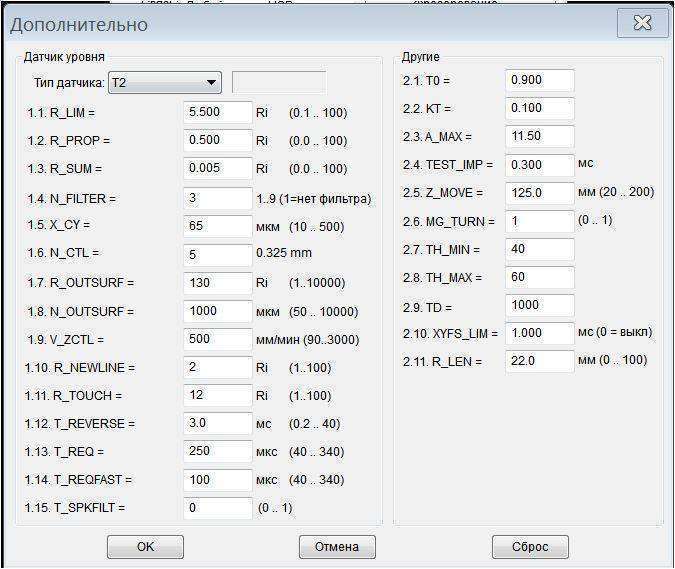
Task: Open the Тип датчика dropdown
Action: click(x=165, y=83)
